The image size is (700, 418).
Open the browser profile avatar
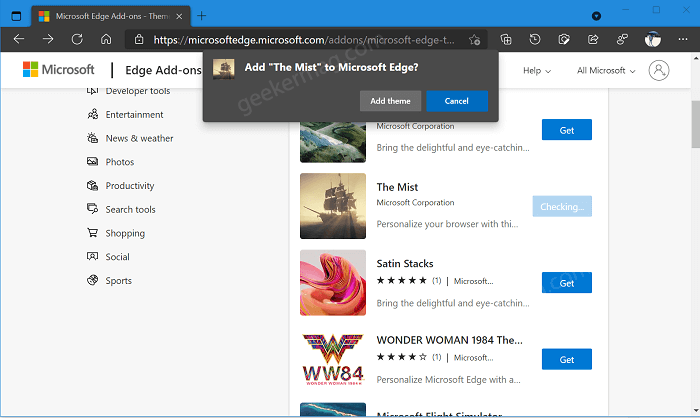653,39
